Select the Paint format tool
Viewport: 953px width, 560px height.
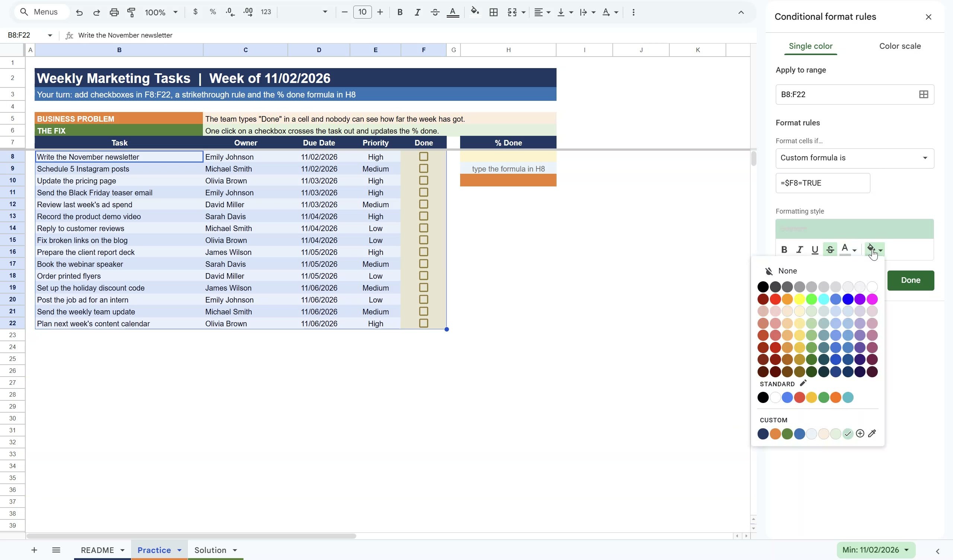pos(131,12)
